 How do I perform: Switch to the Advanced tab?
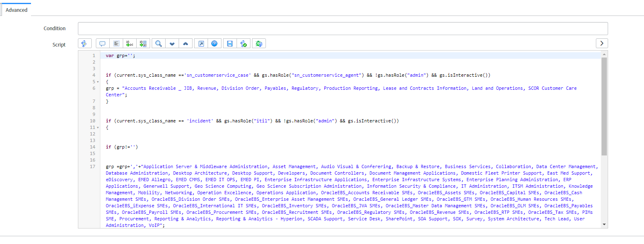(16, 10)
